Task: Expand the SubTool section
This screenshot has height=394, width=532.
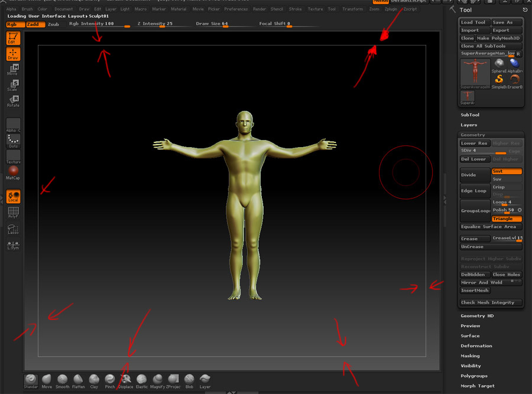Action: coord(470,115)
